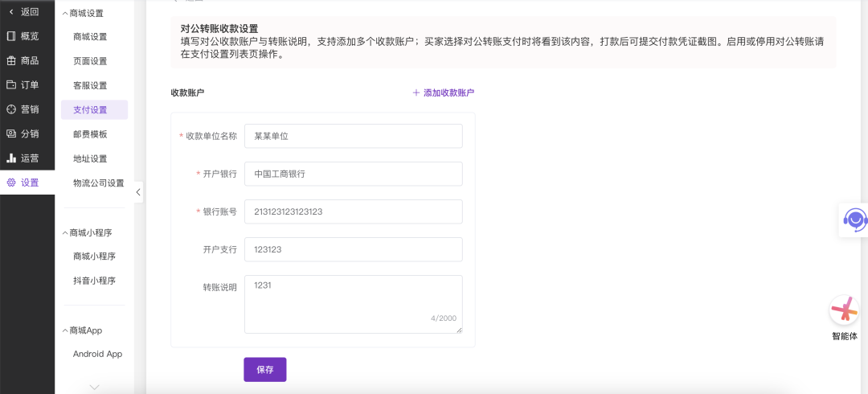Click the 保存 save button

[265, 370]
